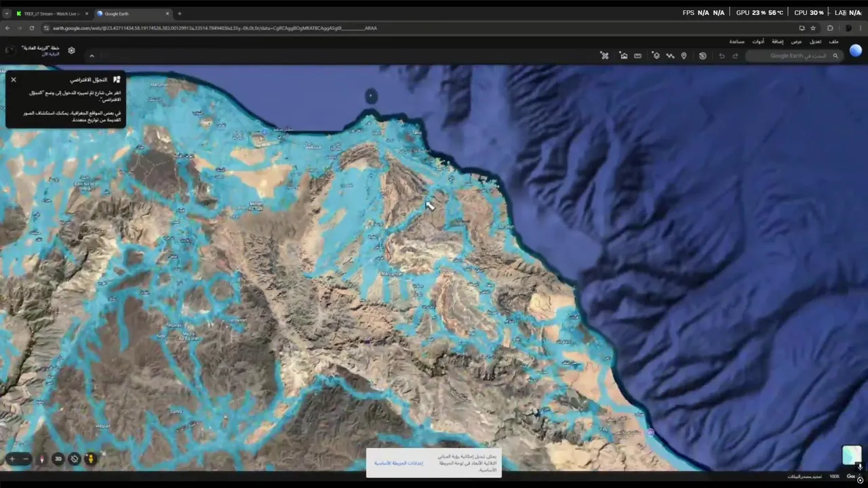Close the virtual tour tip popup
This screenshot has height=488, width=868.
pyautogui.click(x=14, y=79)
